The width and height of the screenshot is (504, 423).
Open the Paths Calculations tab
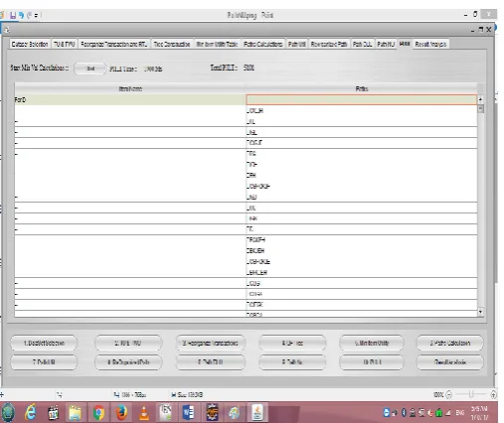pos(263,44)
